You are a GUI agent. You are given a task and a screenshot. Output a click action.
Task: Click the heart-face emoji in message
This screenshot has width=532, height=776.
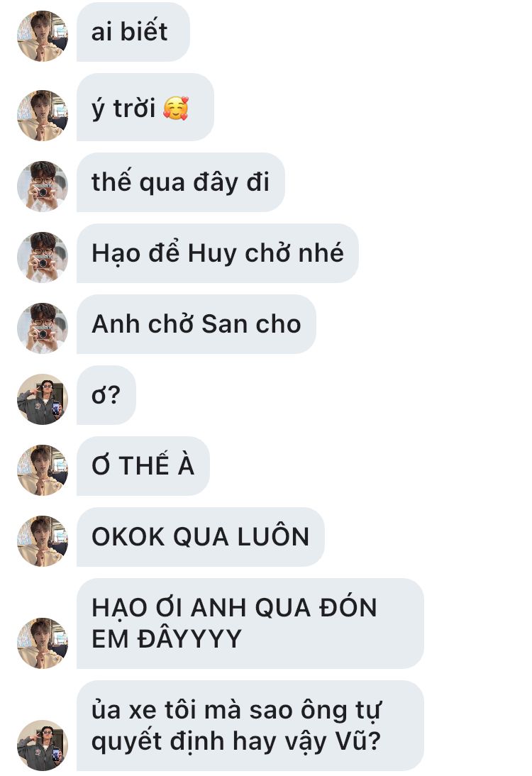[176, 109]
